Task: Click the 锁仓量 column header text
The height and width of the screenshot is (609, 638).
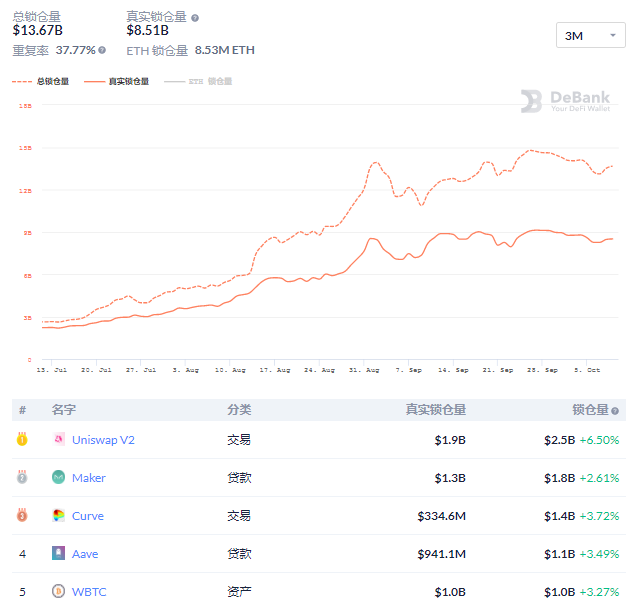Action: tap(590, 410)
